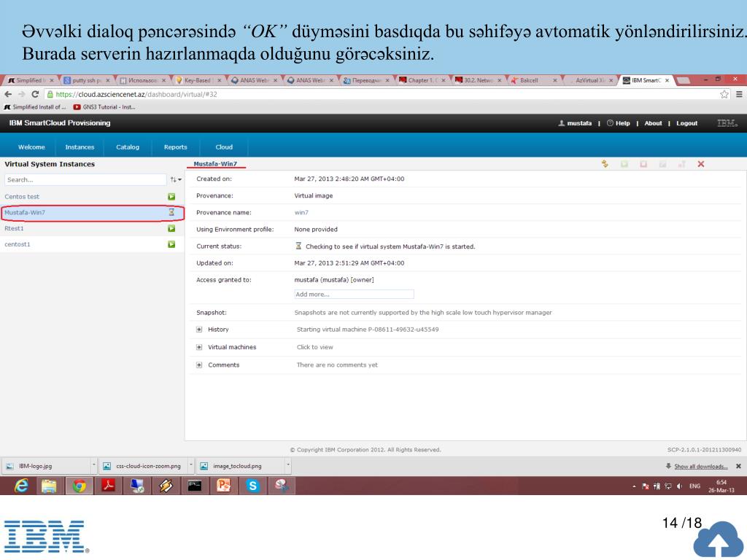Open the Instances menu tab
The height and width of the screenshot is (560, 747).
click(80, 147)
